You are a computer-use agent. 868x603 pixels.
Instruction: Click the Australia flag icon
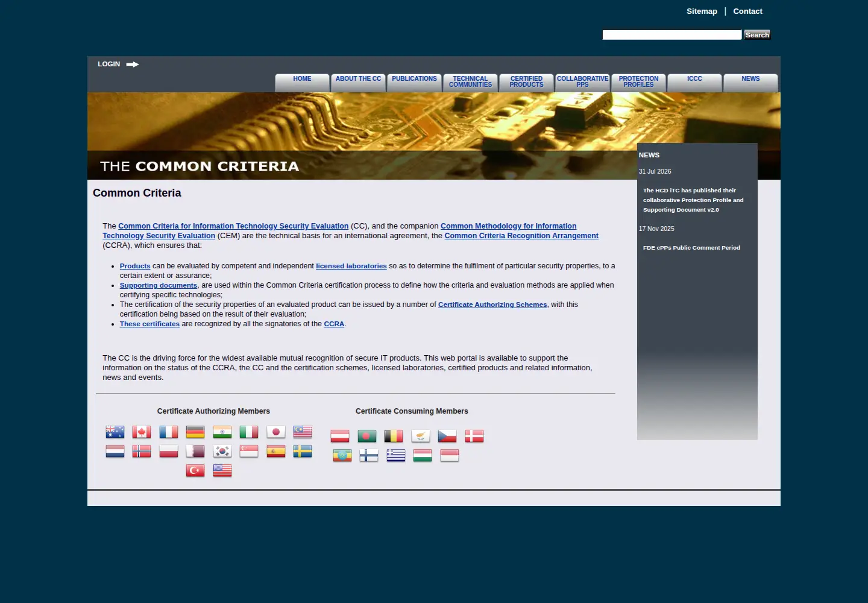[115, 432]
